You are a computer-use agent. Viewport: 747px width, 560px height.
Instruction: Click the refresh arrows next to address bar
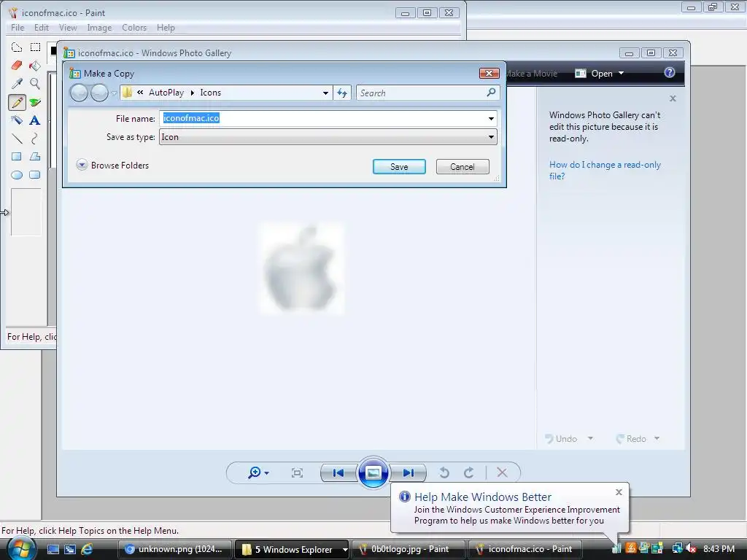(342, 93)
